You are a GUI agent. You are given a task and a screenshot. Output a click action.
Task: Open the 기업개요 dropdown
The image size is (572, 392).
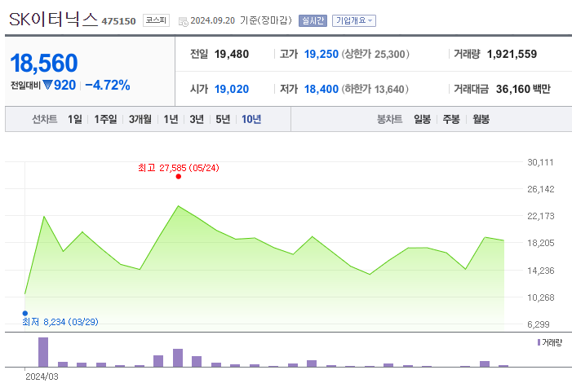pyautogui.click(x=354, y=20)
